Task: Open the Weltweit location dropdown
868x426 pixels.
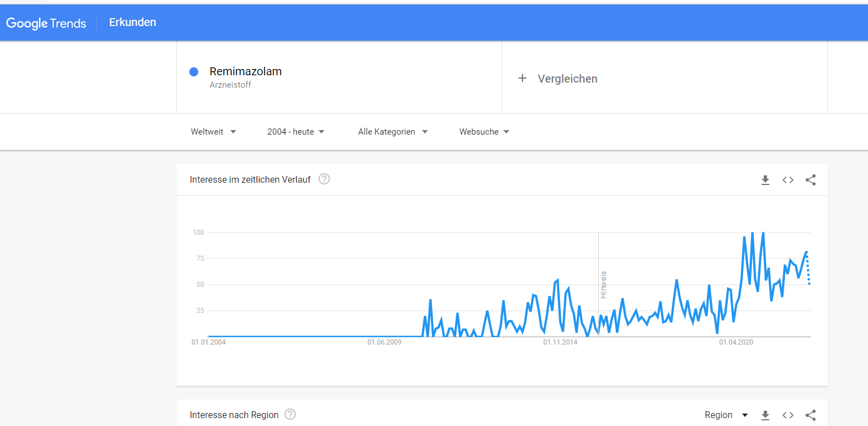Action: click(x=213, y=132)
